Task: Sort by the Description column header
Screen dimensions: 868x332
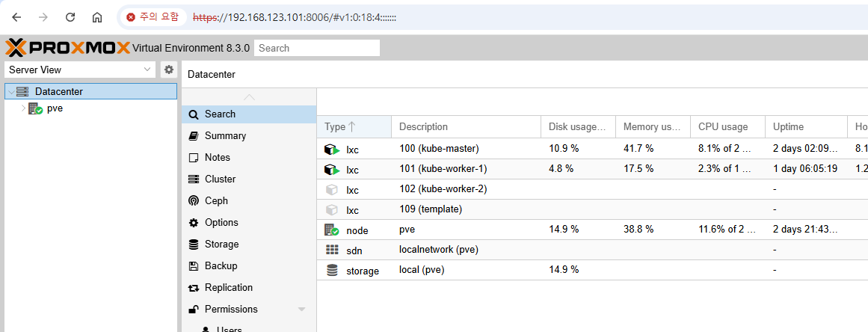Action: tap(466, 126)
